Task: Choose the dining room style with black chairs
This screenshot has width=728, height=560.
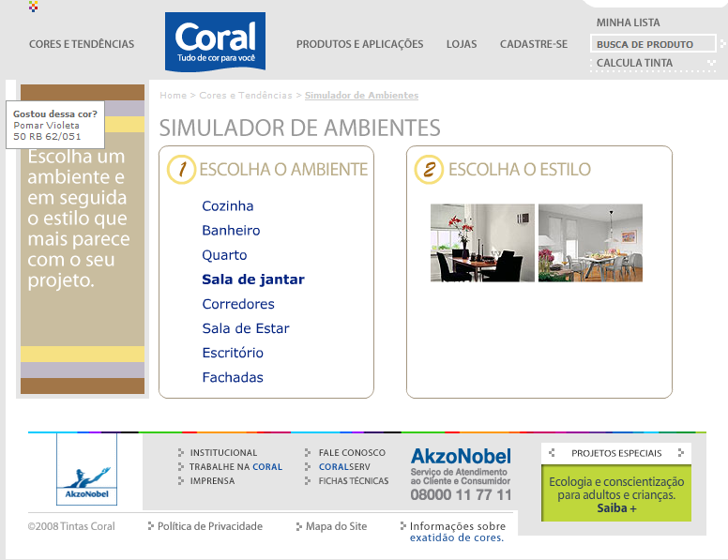Action: point(482,243)
